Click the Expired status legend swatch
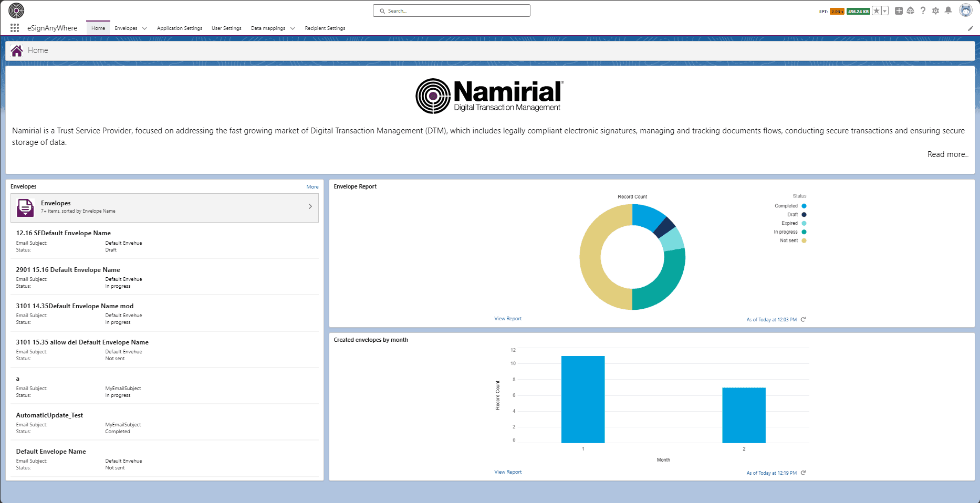980x503 pixels. point(804,223)
